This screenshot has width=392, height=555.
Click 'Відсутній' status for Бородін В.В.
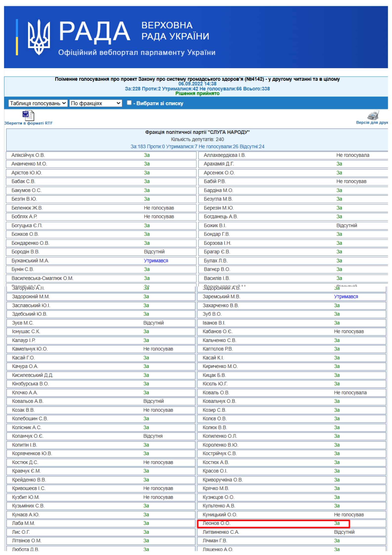click(154, 252)
